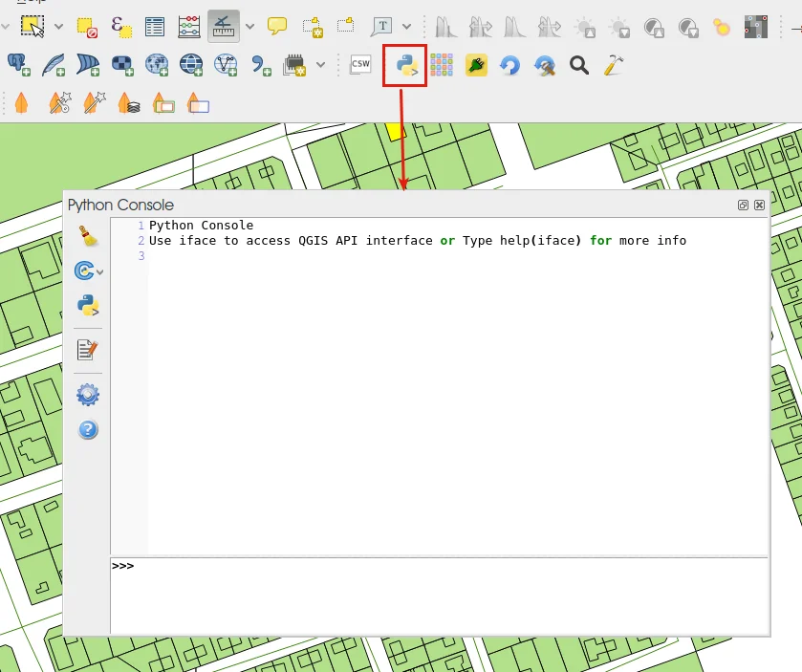Image resolution: width=802 pixels, height=672 pixels.
Task: Open the attribute table icon
Action: point(155,27)
